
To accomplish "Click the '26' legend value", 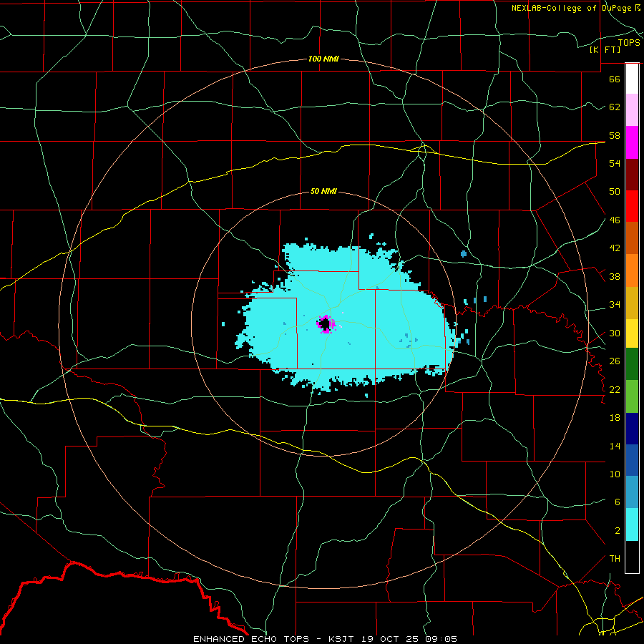I will click(615, 361).
